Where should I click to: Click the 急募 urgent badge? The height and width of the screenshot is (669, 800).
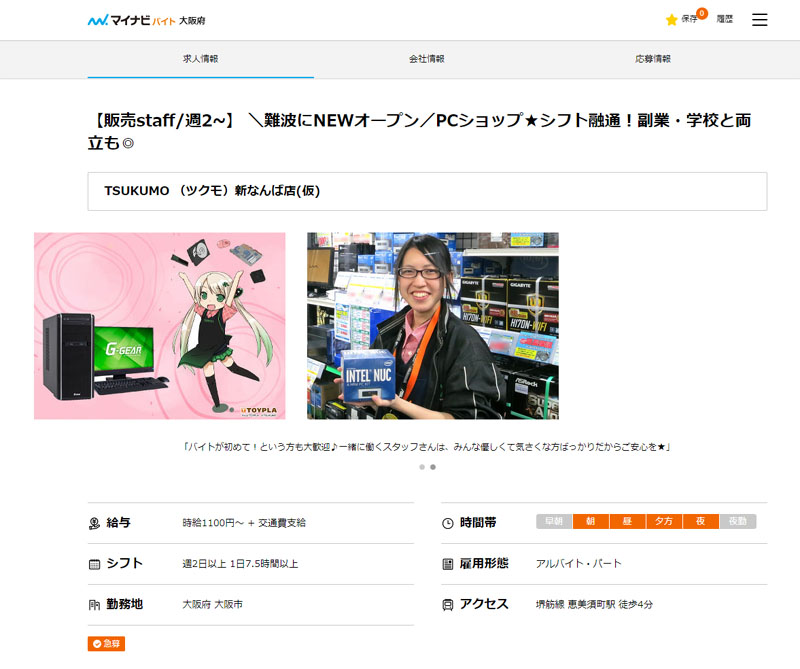(x=106, y=644)
